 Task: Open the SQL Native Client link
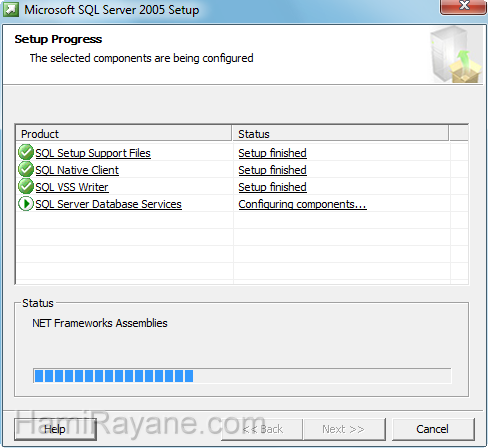click(77, 170)
